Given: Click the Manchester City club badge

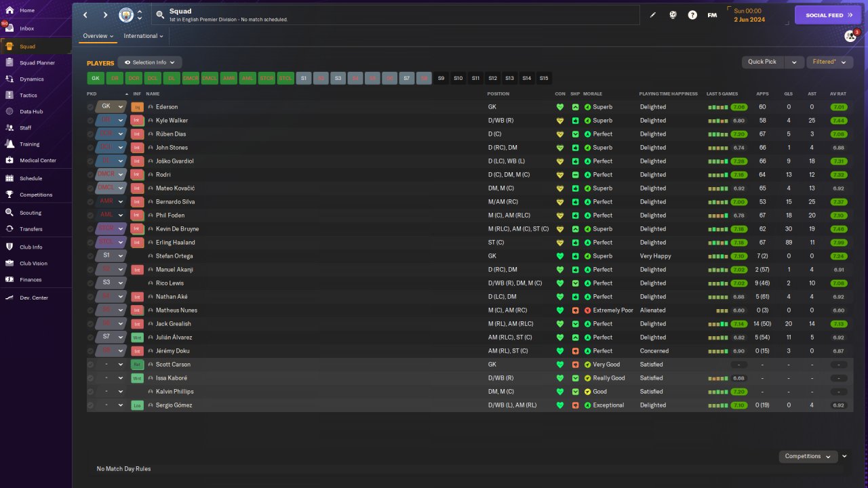Looking at the screenshot, I should pos(126,15).
